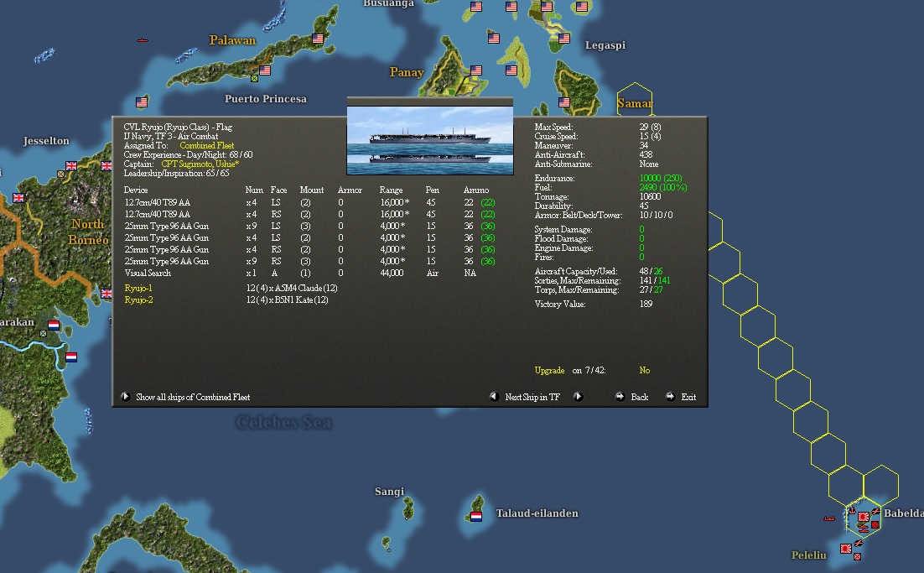Select the Japanese flag at Peleliu
Viewport: 924px width, 573px height.
[846, 549]
